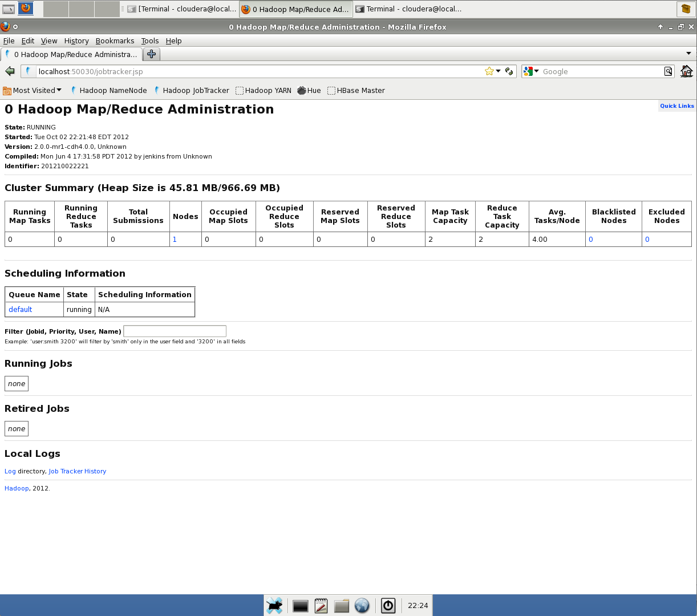This screenshot has width=697, height=616.
Task: Select the Hadoop Map/Reduce Administration browser tab
Action: pos(71,54)
